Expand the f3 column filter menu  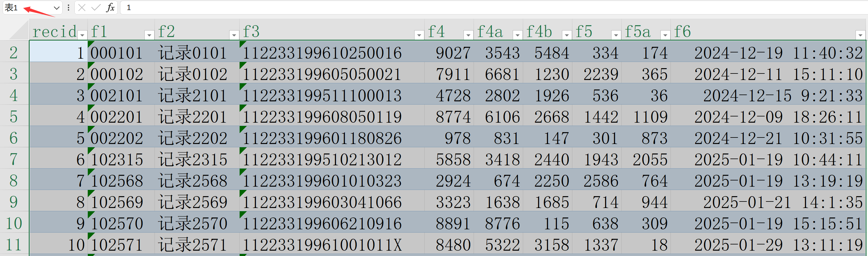[419, 35]
